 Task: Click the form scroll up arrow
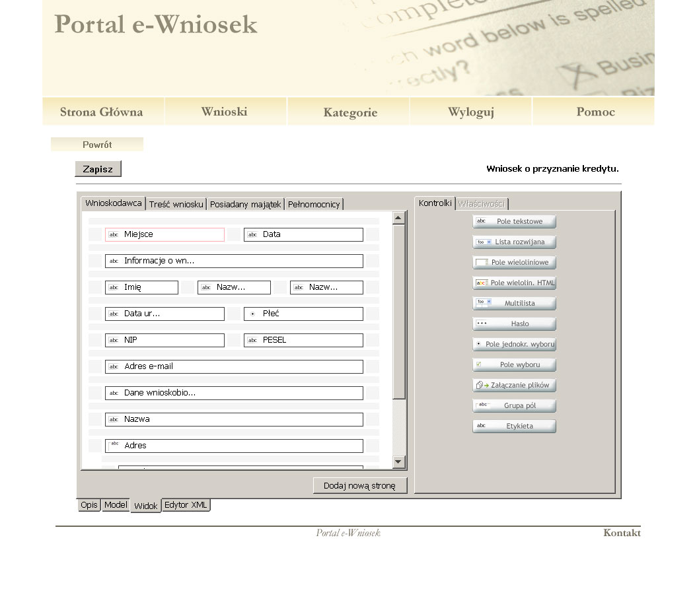click(398, 218)
